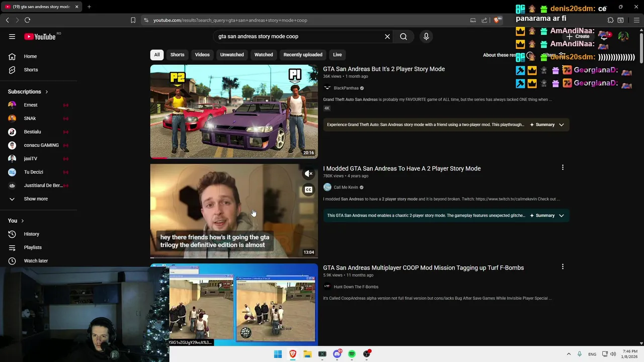Open the YouTube guide hamburger menu
This screenshot has width=644, height=362.
12,36
